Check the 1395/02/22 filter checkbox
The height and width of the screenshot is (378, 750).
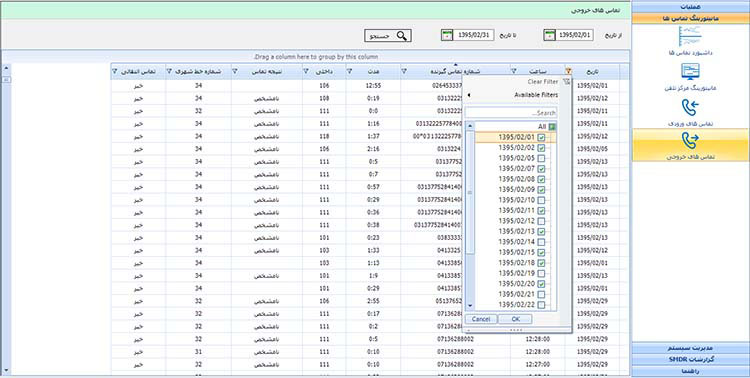tap(541, 305)
